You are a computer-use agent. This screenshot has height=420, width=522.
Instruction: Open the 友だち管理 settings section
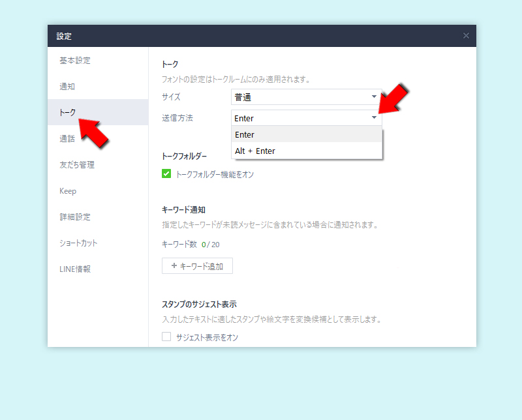click(x=78, y=164)
